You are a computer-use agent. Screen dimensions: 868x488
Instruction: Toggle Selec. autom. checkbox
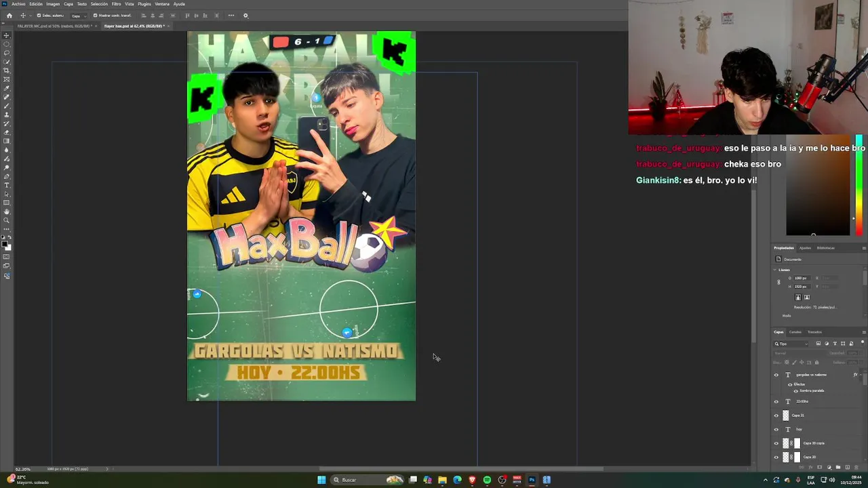(39, 16)
